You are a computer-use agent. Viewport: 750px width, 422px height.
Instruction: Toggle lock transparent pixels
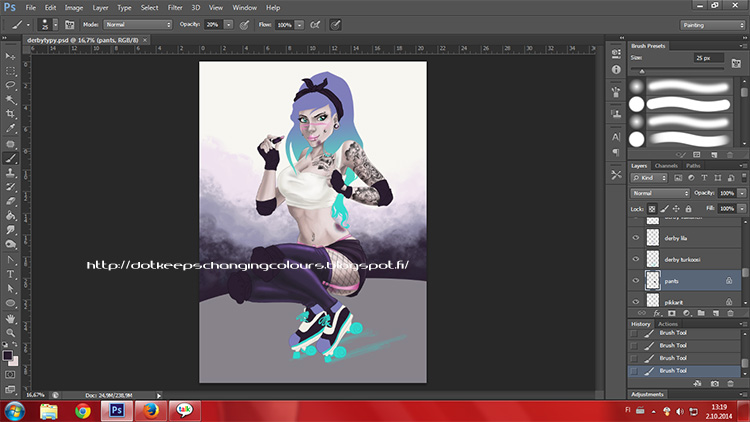pyautogui.click(x=652, y=209)
